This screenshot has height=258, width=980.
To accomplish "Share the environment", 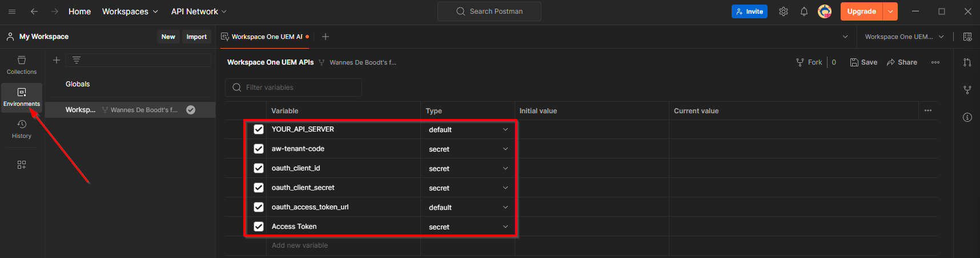I will pos(902,62).
